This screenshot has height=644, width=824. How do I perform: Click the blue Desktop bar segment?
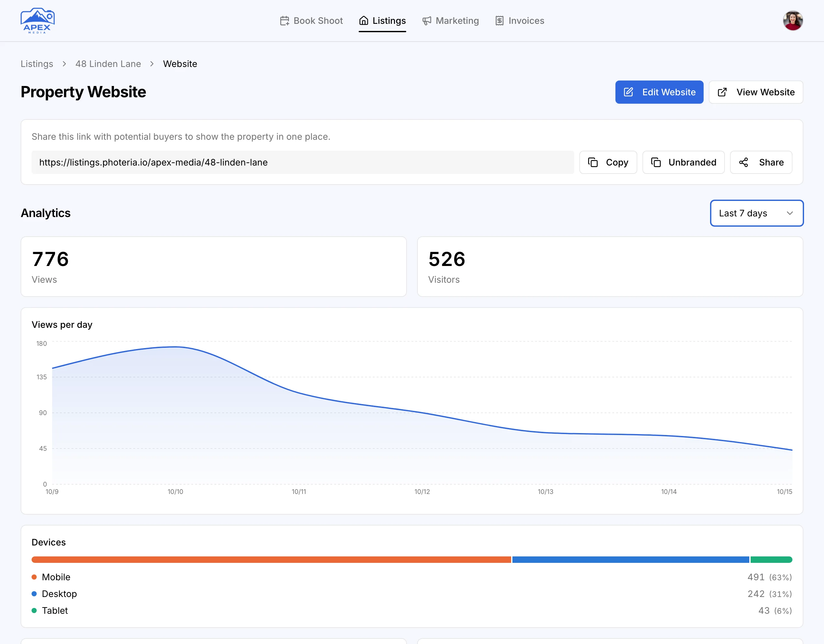point(631,559)
